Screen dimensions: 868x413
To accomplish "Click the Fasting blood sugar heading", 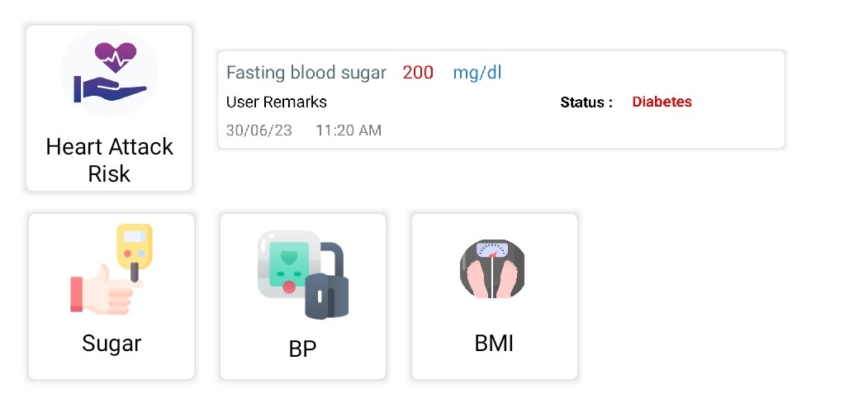I will pyautogui.click(x=306, y=73).
